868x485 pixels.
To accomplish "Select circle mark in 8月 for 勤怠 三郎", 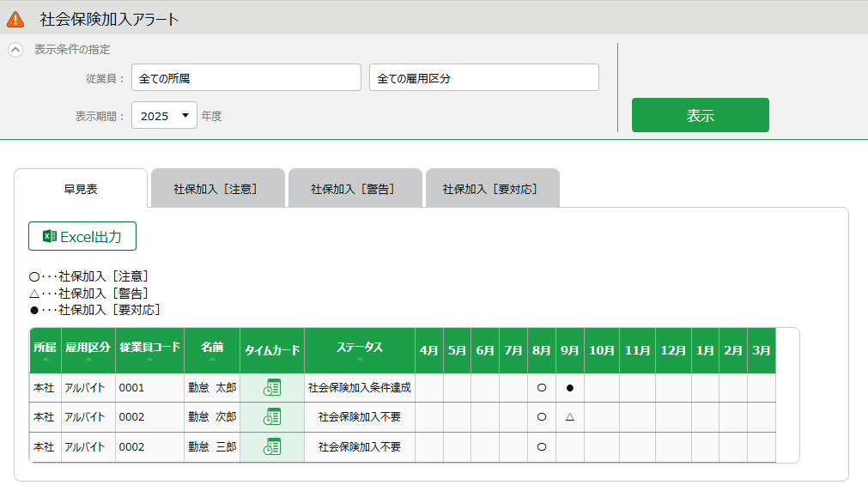I will (x=542, y=446).
